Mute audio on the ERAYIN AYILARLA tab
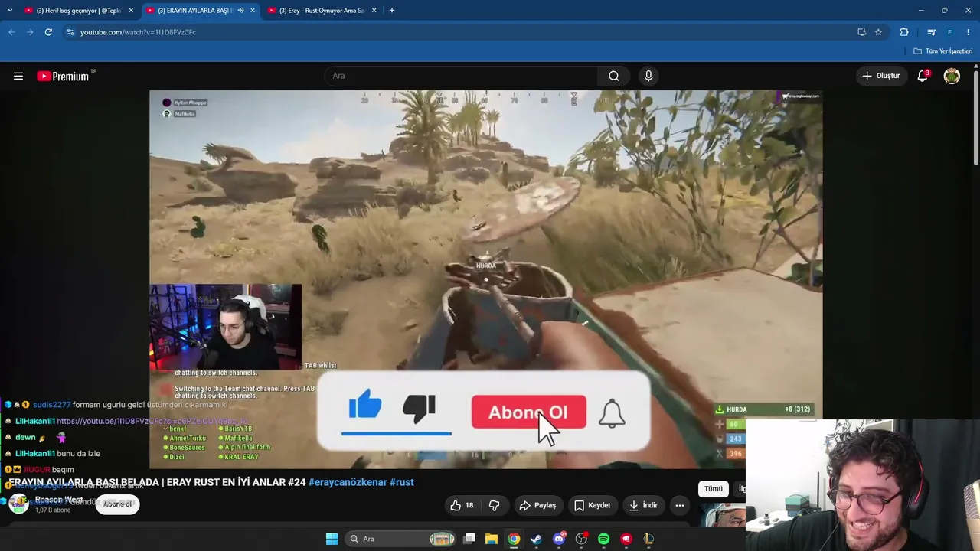The width and height of the screenshot is (980, 551). click(240, 11)
